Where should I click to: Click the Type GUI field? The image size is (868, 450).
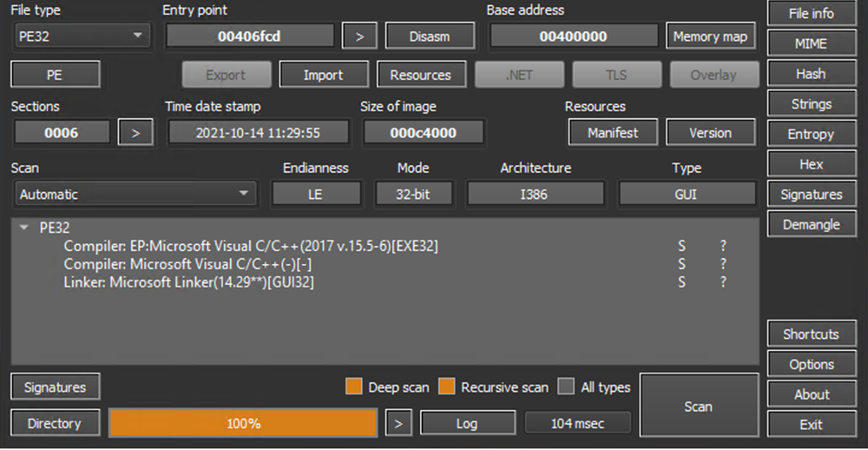[x=687, y=194]
